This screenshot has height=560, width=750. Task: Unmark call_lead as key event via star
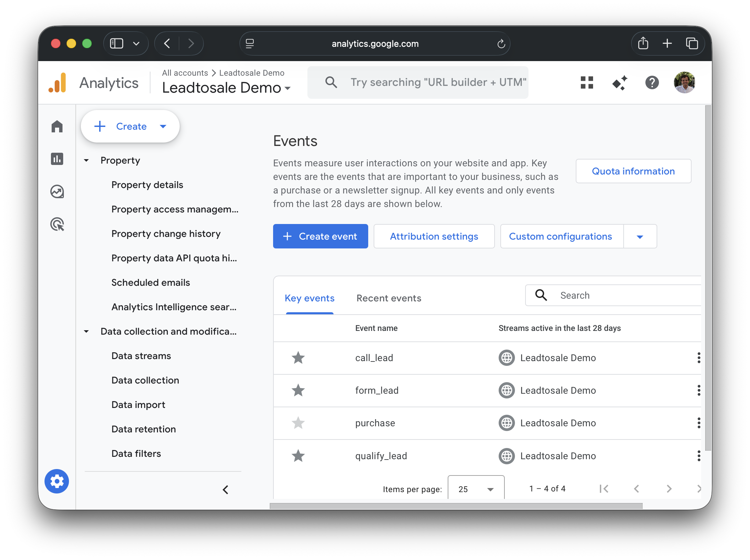[298, 358]
